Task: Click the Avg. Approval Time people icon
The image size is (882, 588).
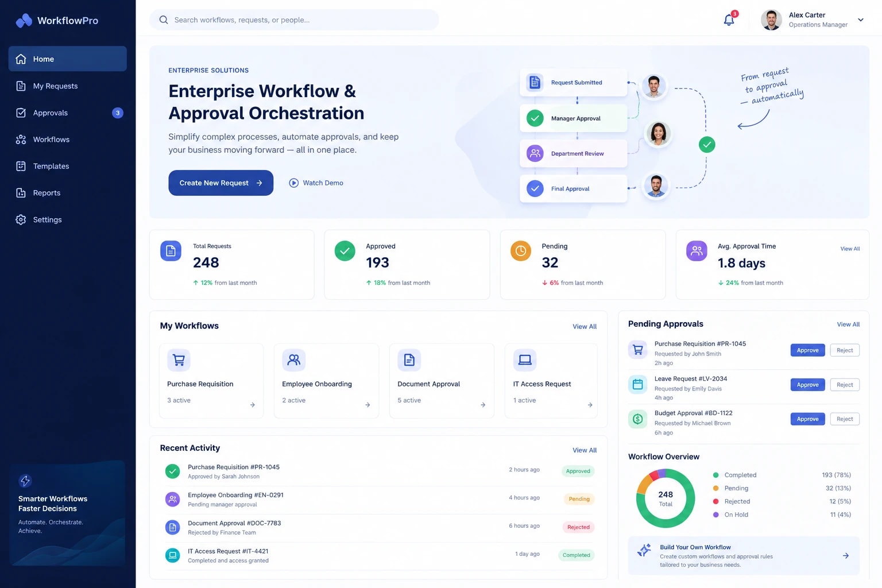Action: (x=697, y=251)
